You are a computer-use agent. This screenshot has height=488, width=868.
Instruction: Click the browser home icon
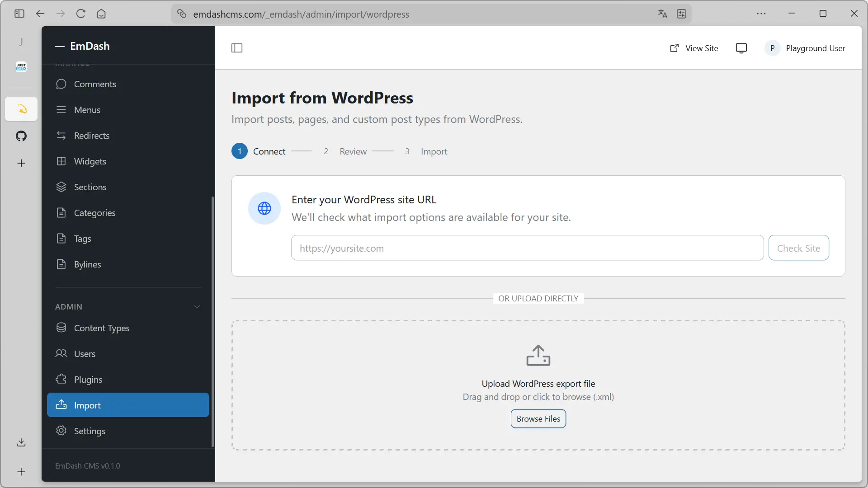[101, 14]
